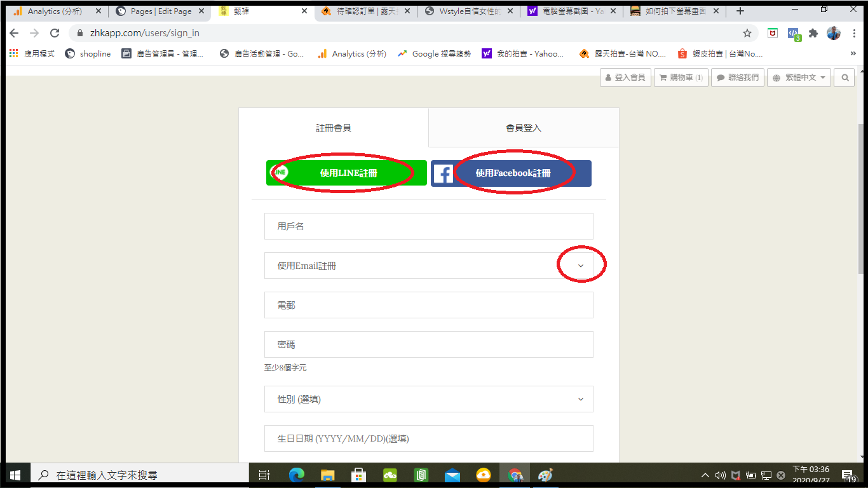Click the 使用LINE註冊 button

pos(346,173)
